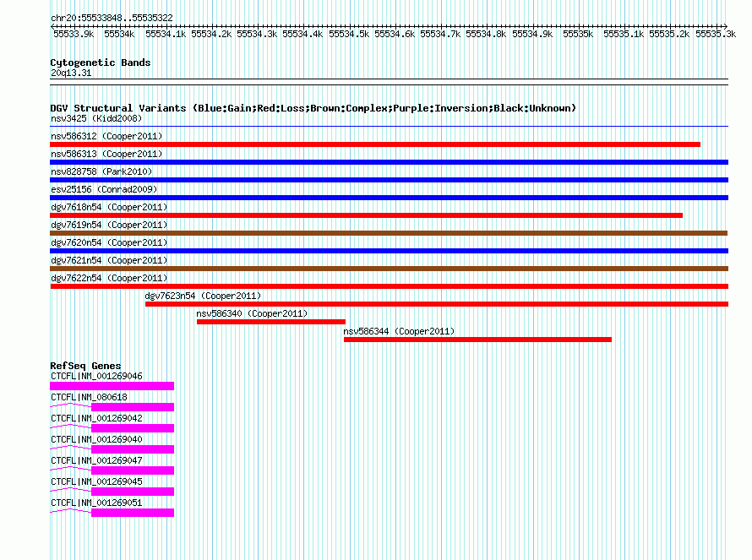This screenshot has width=752, height=560.
Task: Click the 55534.8k ruler label
Action: (485, 34)
